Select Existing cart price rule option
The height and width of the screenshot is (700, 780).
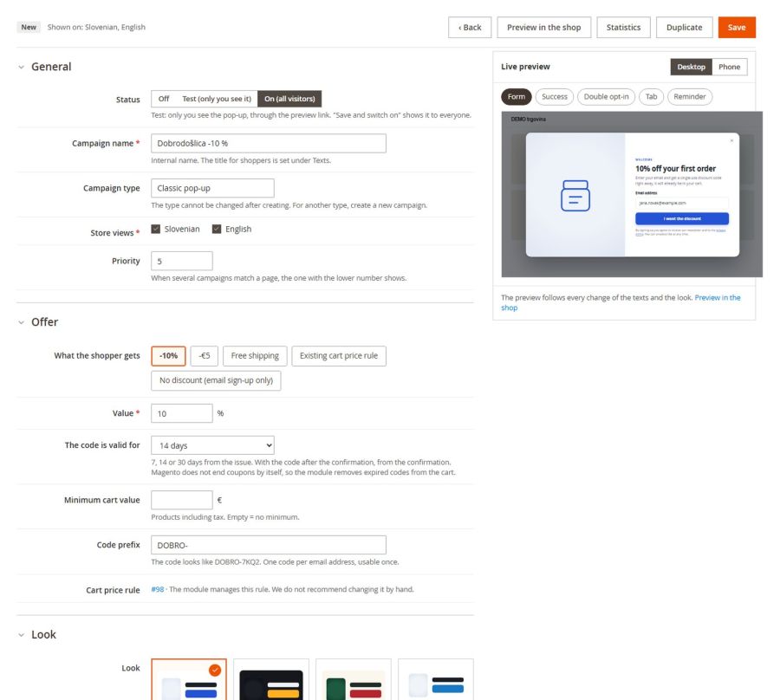(x=339, y=356)
